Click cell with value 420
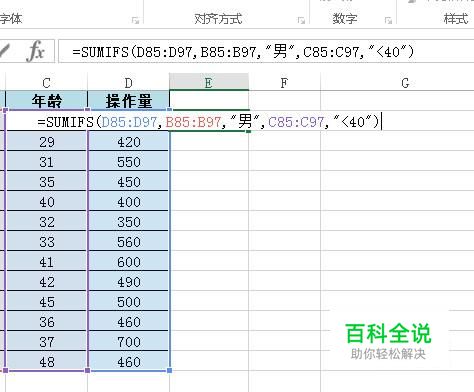The width and height of the screenshot is (474, 392). click(x=129, y=141)
